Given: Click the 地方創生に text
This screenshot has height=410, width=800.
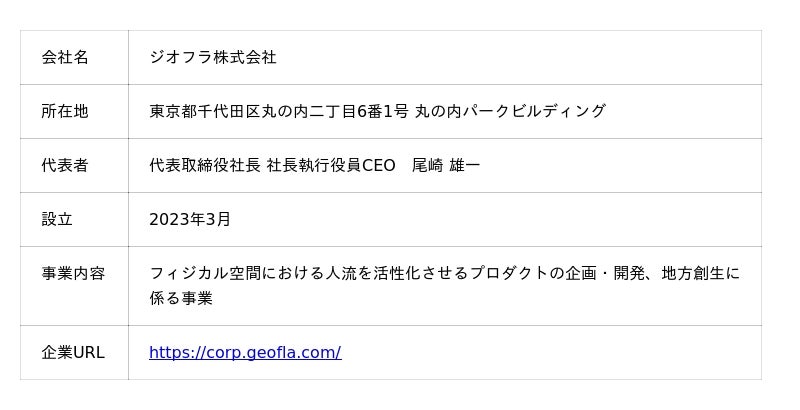Looking at the screenshot, I should [701, 273].
